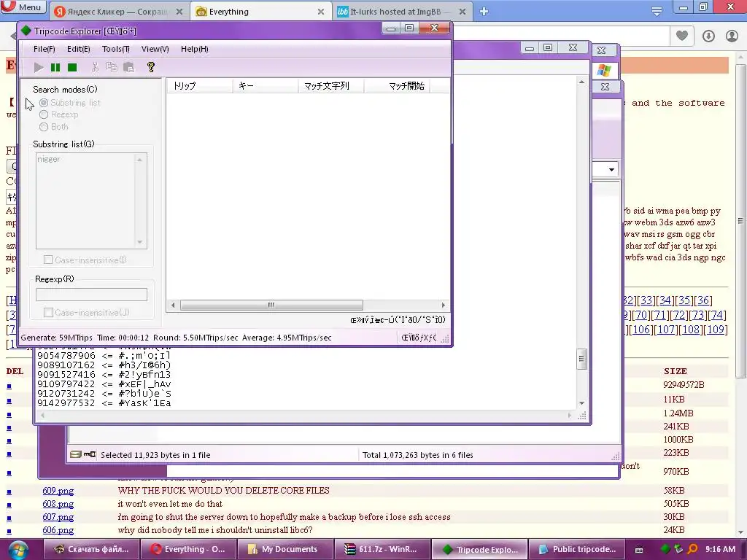Click the Cut scissors icon in Tripcode Explorer
The height and width of the screenshot is (560, 747).
(x=96, y=67)
